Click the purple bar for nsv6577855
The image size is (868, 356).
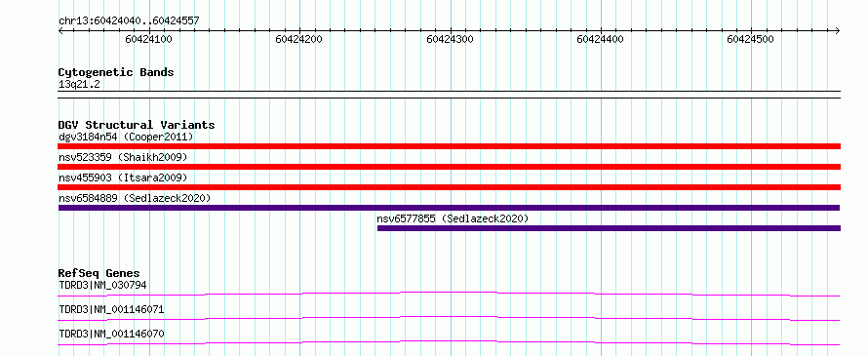pyautogui.click(x=609, y=228)
